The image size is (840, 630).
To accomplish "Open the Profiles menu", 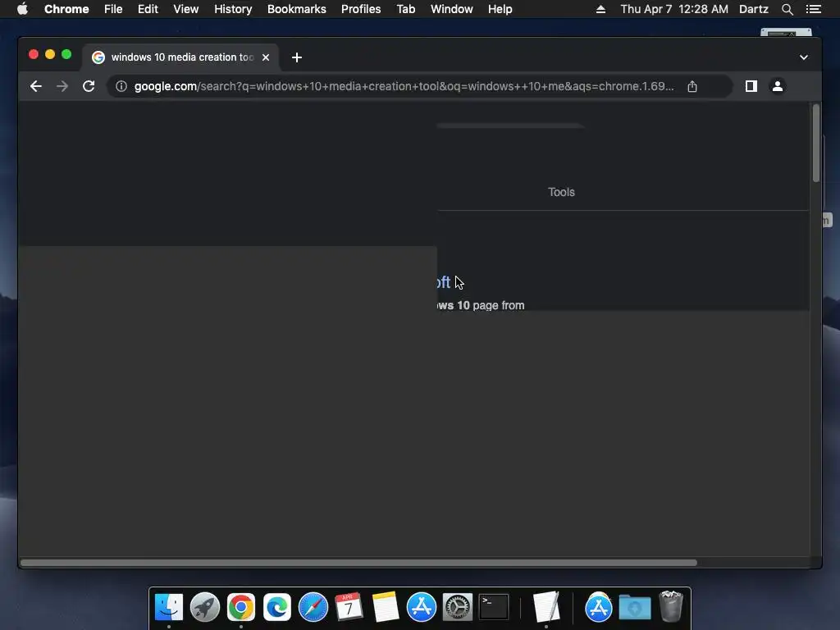I will pos(361,9).
